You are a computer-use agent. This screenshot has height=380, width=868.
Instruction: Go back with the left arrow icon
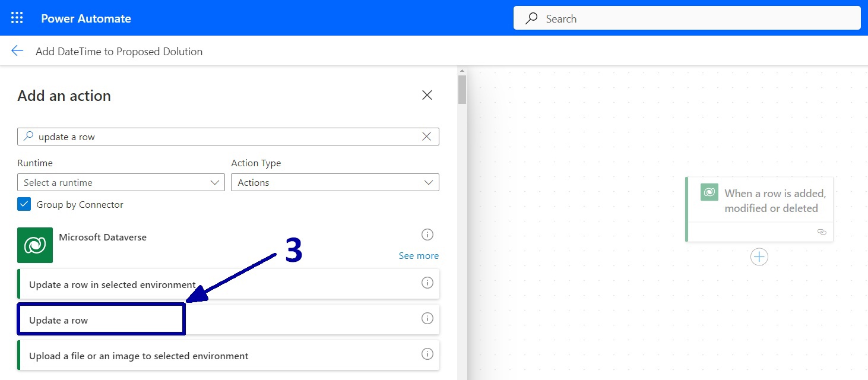click(17, 51)
